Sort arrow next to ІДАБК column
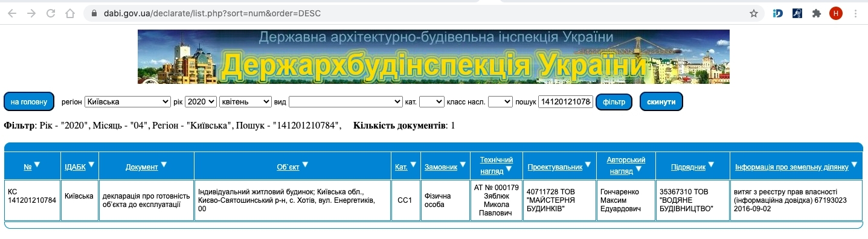Viewport: 868px width, 239px height. coord(91,164)
